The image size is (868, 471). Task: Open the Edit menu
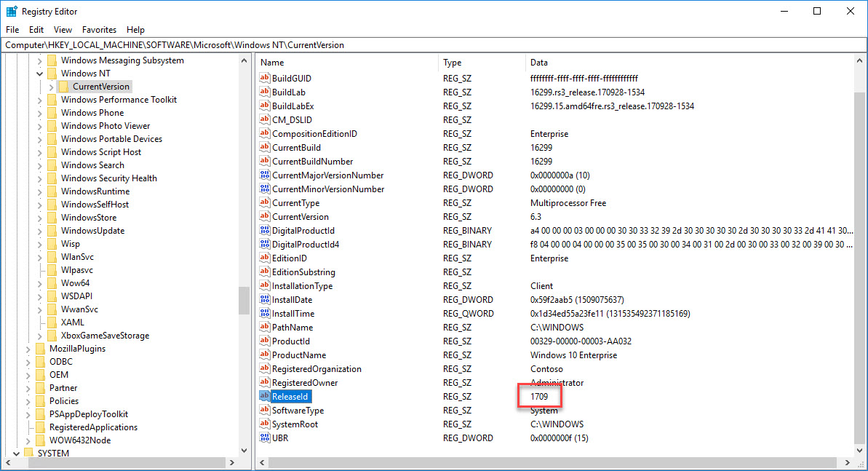pyautogui.click(x=36, y=30)
